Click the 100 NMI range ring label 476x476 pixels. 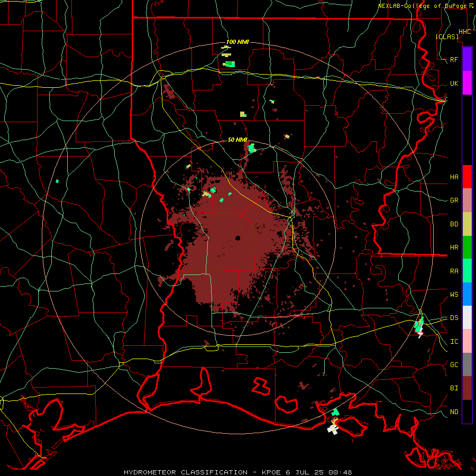point(237,42)
